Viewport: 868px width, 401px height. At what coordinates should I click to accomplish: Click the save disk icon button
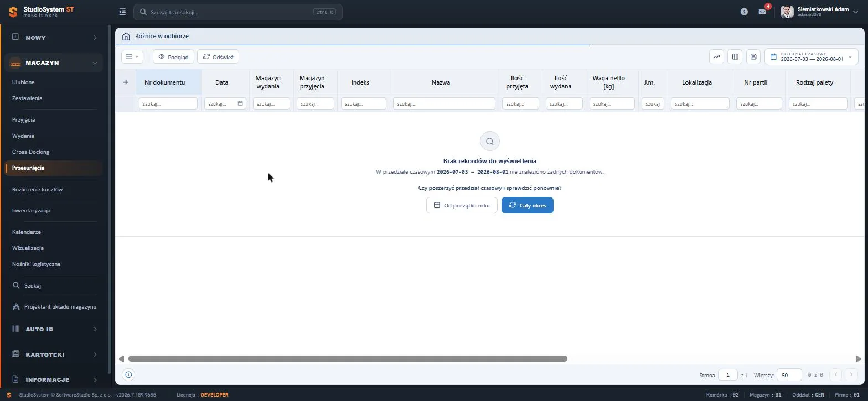[753, 56]
